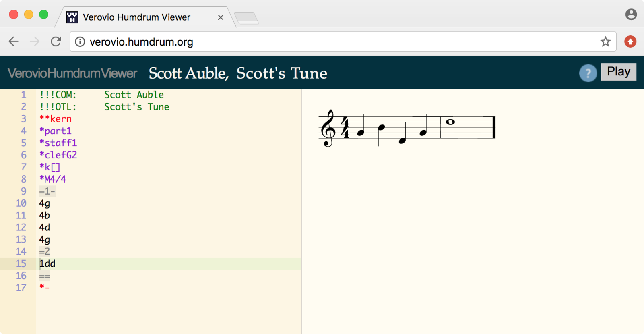Select the Verovio Humdrum Viewer tab

pos(137,17)
